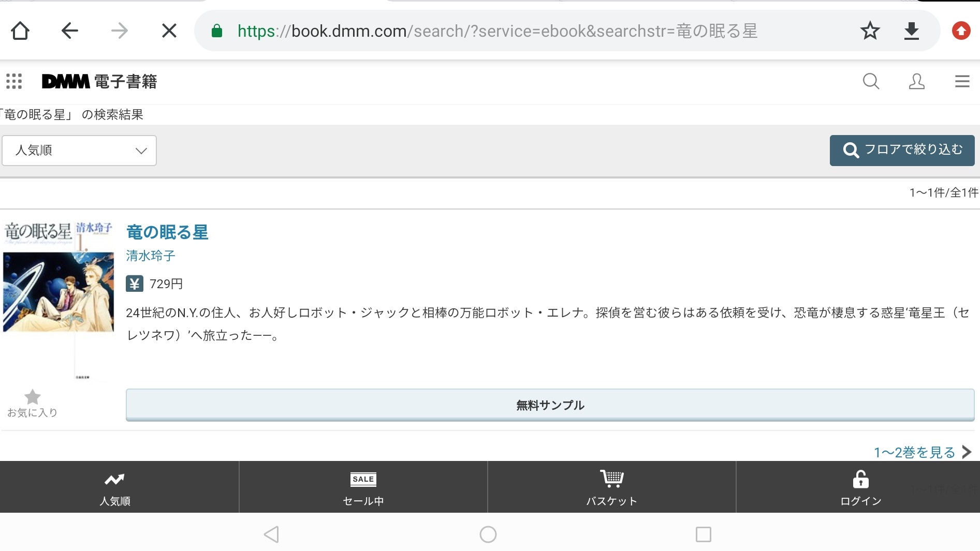Expand the 人気順 sort dropdown
Image resolution: width=980 pixels, height=551 pixels.
[79, 151]
